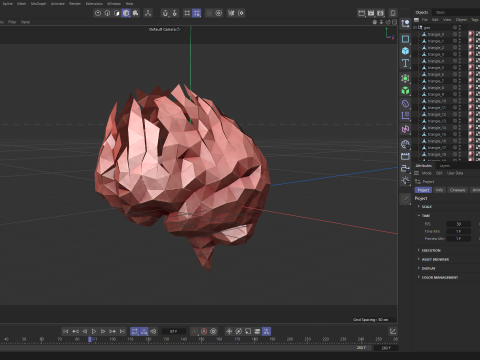Open Edit Render Settings icon
Viewport: 480px width, 360px height.
pyautogui.click(x=380, y=13)
